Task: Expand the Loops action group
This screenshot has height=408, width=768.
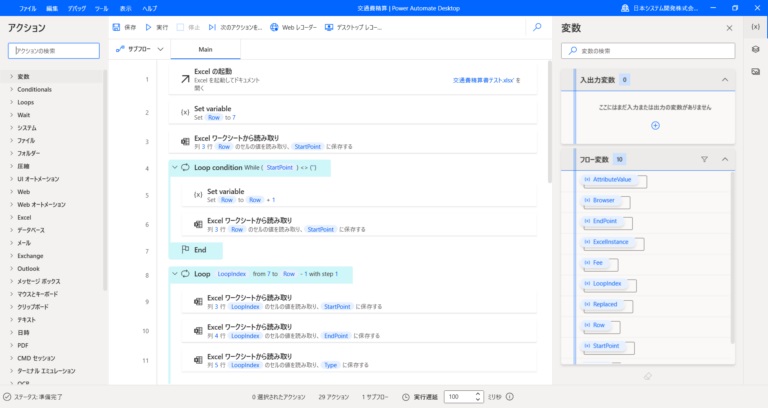Action: coord(12,102)
